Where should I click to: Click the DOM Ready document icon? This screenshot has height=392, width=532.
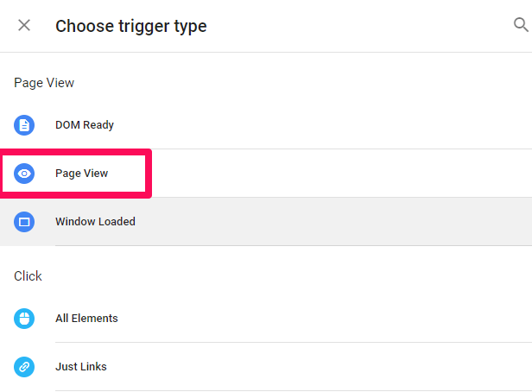(24, 125)
